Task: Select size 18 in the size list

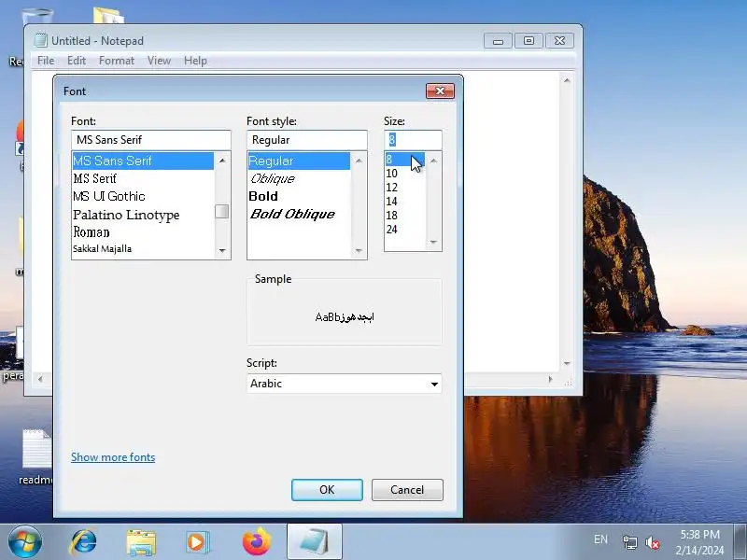Action: click(x=405, y=216)
